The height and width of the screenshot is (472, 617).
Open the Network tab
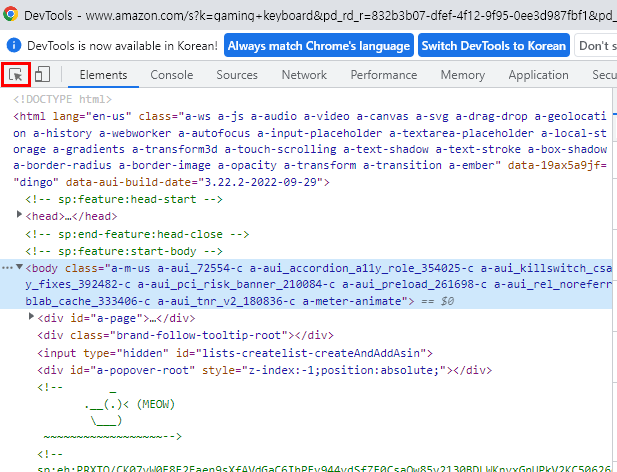click(x=304, y=75)
